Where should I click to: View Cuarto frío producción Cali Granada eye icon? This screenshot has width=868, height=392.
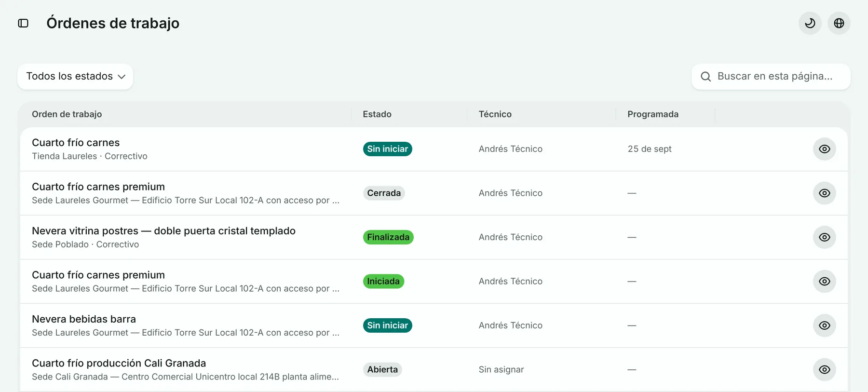tap(825, 369)
